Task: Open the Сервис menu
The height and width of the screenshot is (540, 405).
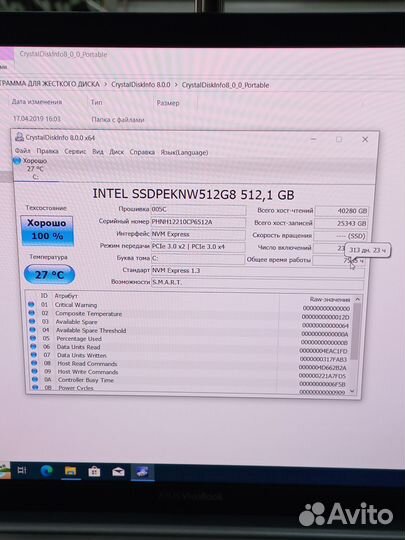Action: (75, 152)
